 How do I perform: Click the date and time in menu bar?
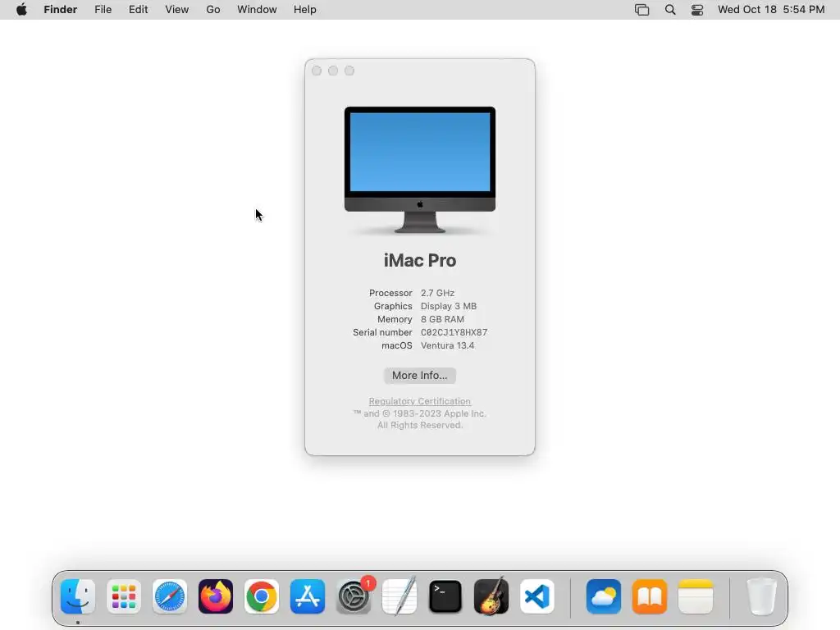click(x=771, y=10)
